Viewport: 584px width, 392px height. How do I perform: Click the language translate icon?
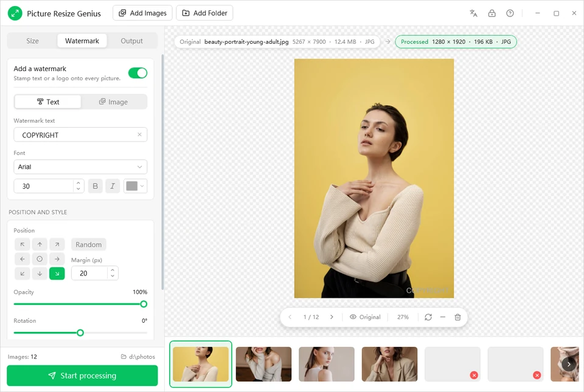pyautogui.click(x=473, y=13)
